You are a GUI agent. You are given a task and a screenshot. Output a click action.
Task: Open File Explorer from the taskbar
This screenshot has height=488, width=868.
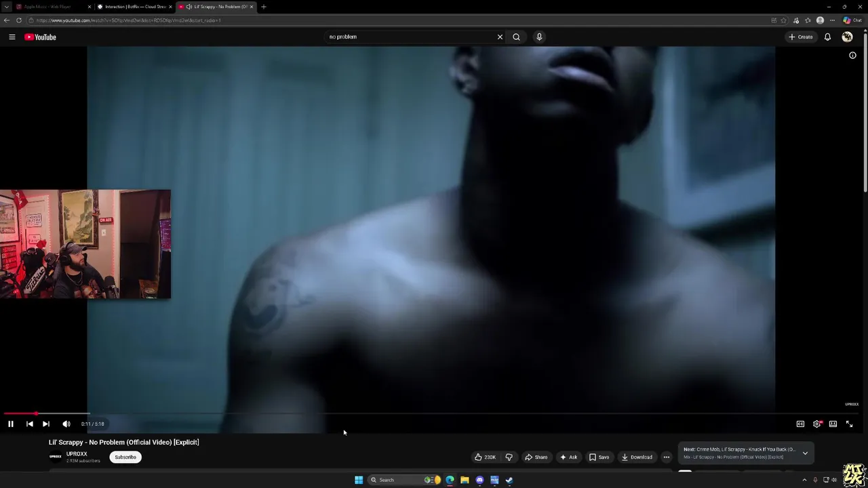point(465,480)
